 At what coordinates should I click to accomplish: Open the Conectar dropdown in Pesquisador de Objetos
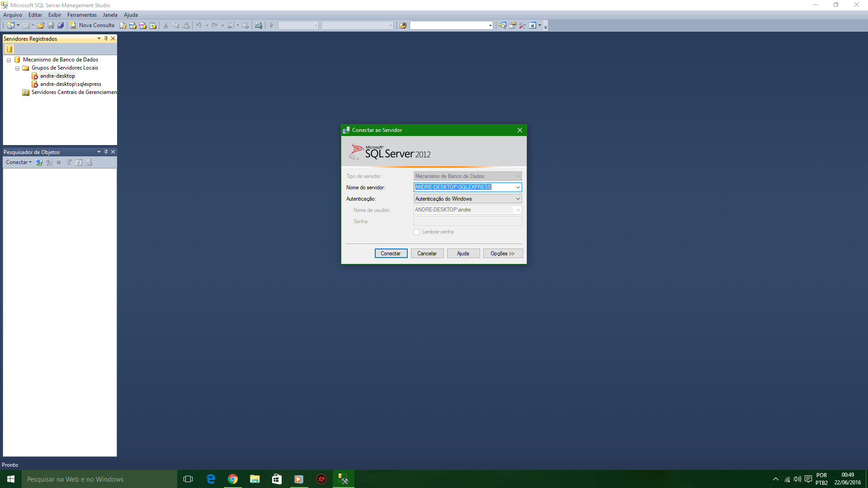(x=19, y=162)
